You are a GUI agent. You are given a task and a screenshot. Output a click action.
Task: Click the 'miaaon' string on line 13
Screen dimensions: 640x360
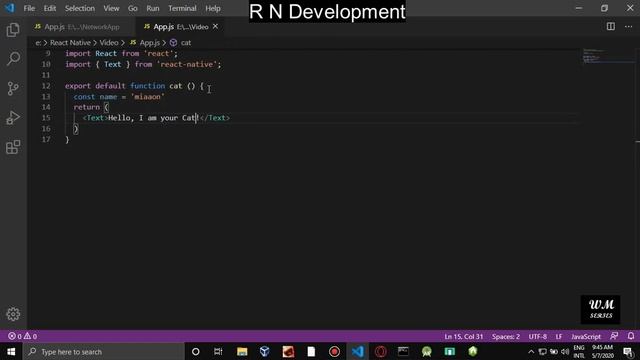[147, 97]
